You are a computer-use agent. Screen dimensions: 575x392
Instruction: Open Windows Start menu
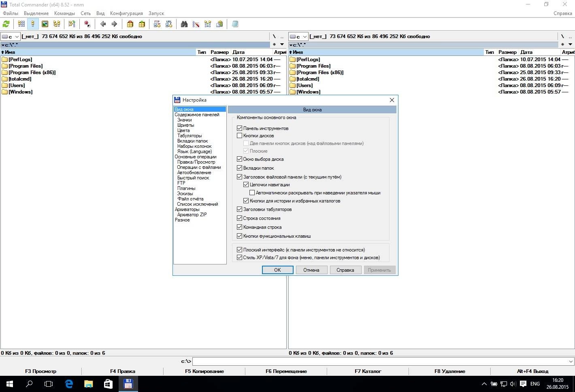tap(10, 383)
